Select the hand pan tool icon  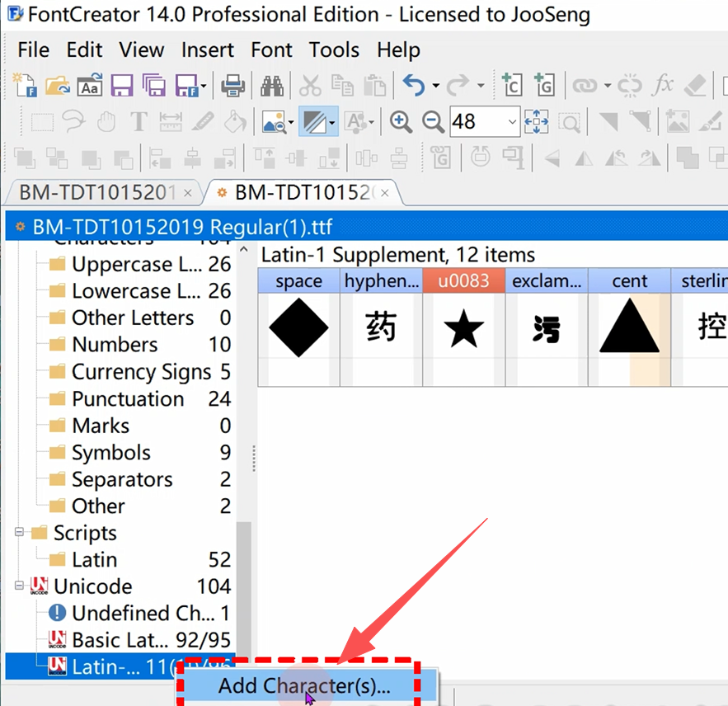(106, 122)
